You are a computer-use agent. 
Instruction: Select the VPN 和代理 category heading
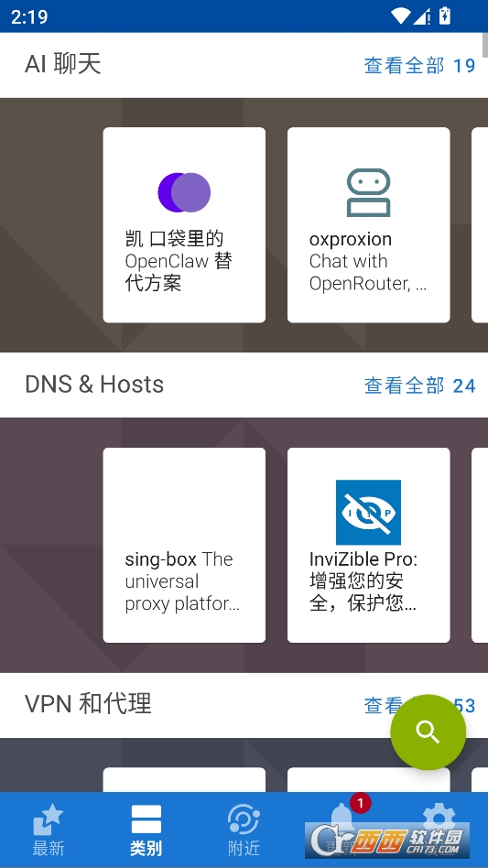89,704
